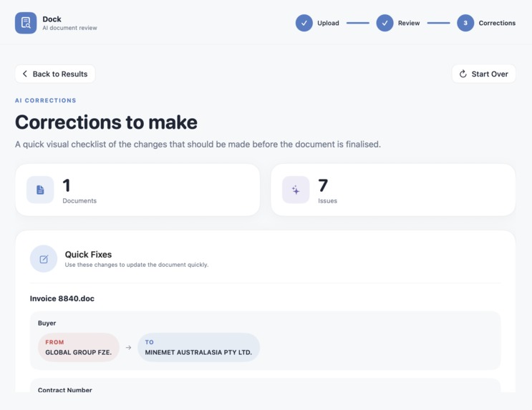The height and width of the screenshot is (410, 532).
Task: Click the Quick Fixes heading
Action: (x=88, y=254)
